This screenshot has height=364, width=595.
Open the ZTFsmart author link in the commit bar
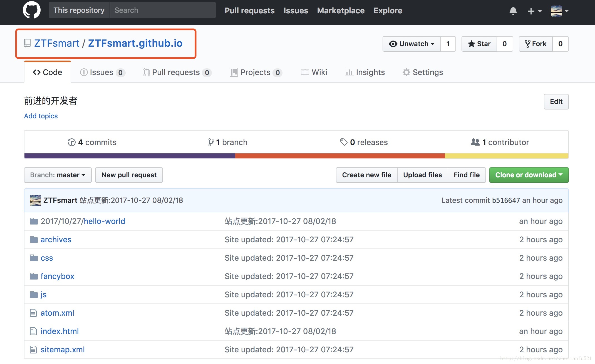[60, 200]
